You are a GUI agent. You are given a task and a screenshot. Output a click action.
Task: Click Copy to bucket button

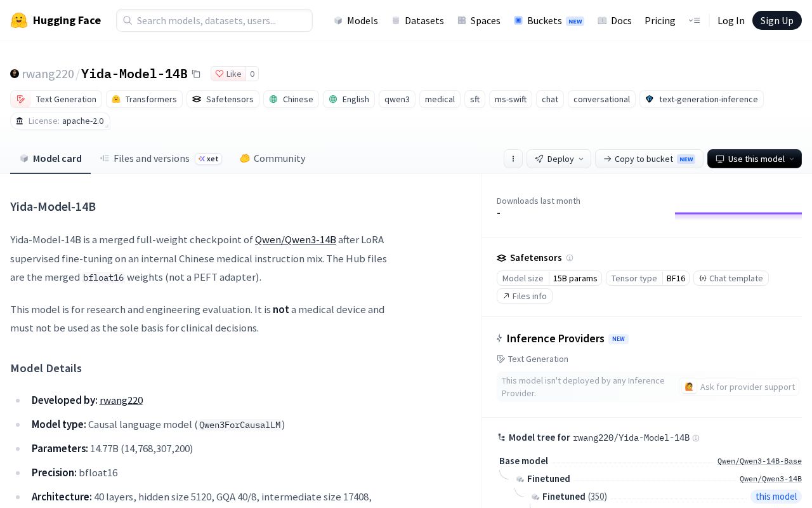[649, 159]
